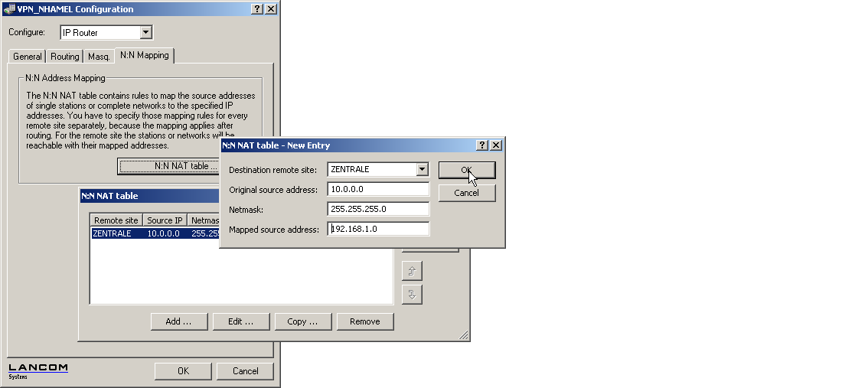
Task: Click the Original source address field
Action: click(378, 189)
